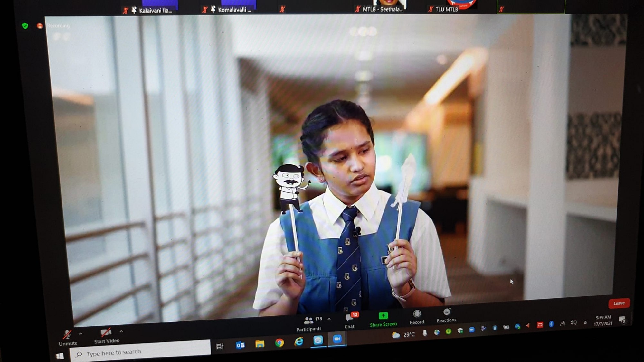644x362 pixels.
Task: Click the green Share Screen button
Action: 383,319
